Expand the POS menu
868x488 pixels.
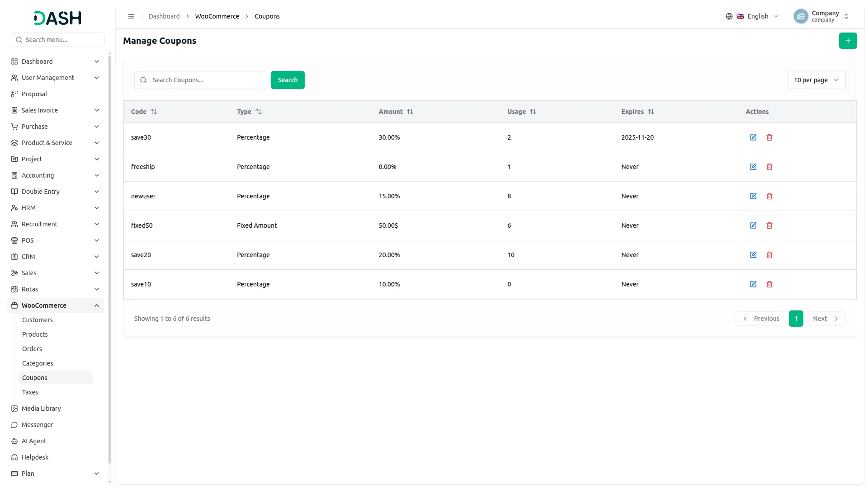pyautogui.click(x=56, y=240)
